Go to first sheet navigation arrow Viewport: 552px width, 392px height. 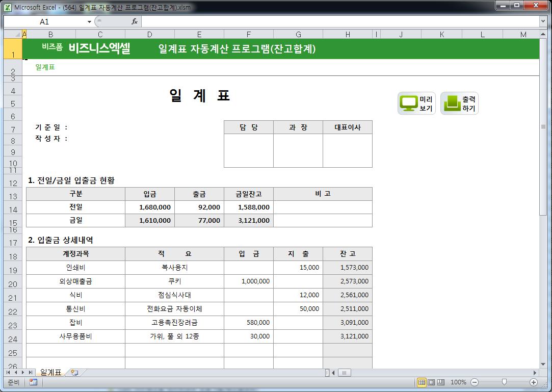tap(8, 372)
